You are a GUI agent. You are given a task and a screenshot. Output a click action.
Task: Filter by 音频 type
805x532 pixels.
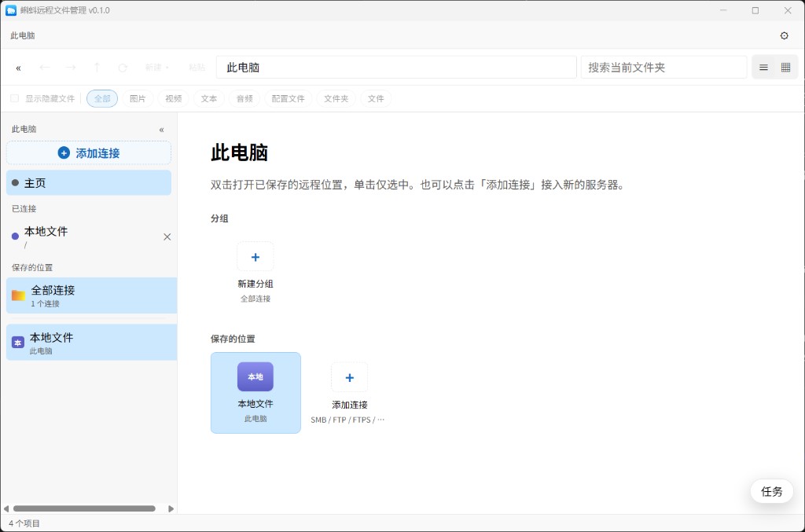[244, 98]
